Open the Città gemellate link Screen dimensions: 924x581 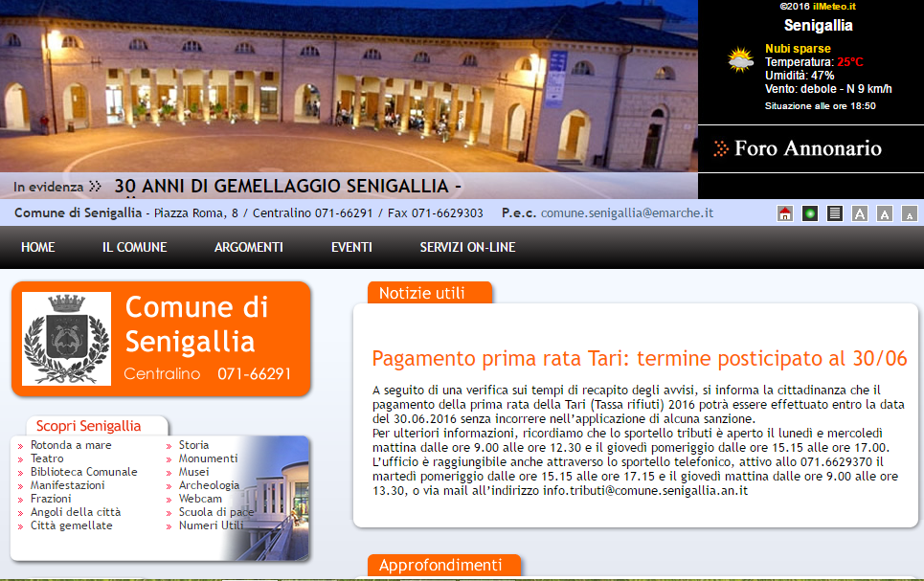[71, 525]
